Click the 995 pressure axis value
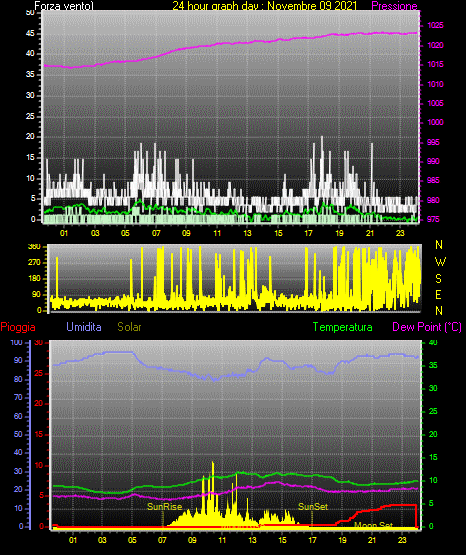Image resolution: width=466 pixels, height=555 pixels. tap(433, 142)
